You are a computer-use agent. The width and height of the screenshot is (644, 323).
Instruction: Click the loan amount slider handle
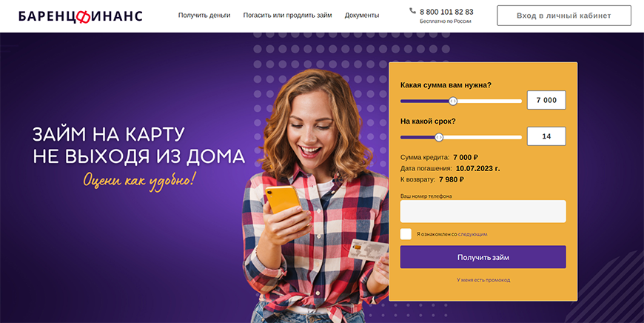pyautogui.click(x=452, y=101)
